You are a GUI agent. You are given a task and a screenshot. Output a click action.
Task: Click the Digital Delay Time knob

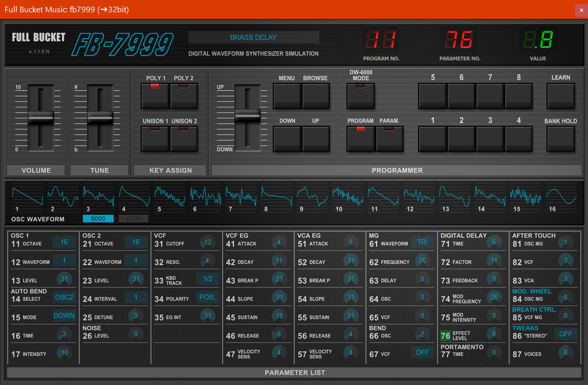point(494,242)
